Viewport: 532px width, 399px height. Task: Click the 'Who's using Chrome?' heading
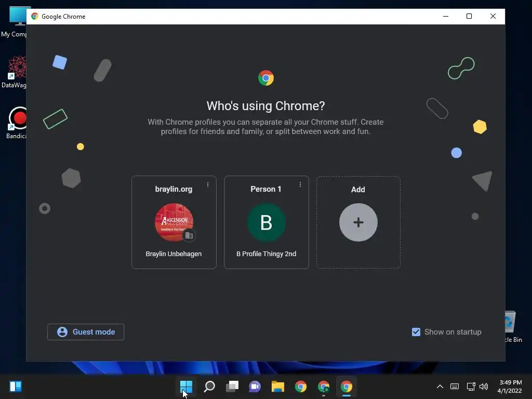pos(265,106)
